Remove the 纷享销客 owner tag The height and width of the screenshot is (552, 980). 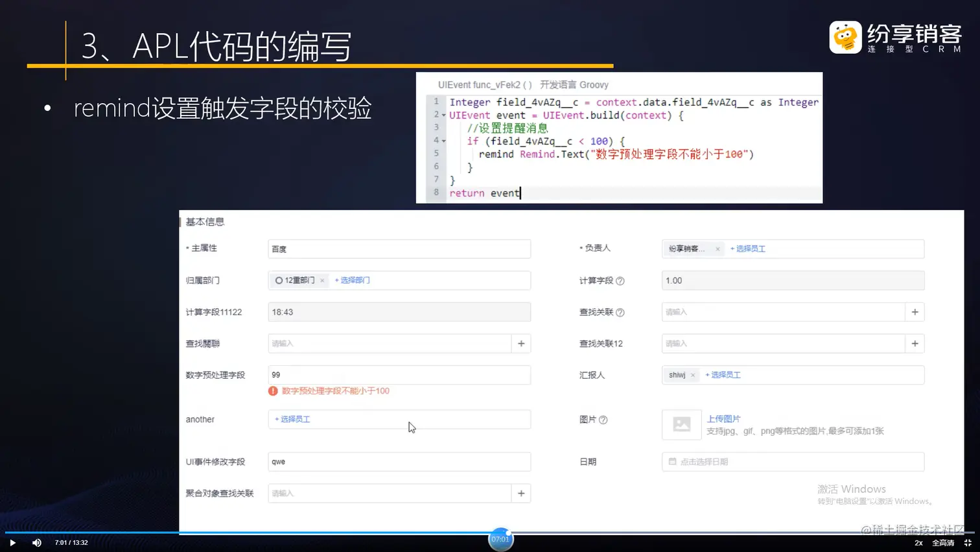pyautogui.click(x=717, y=249)
